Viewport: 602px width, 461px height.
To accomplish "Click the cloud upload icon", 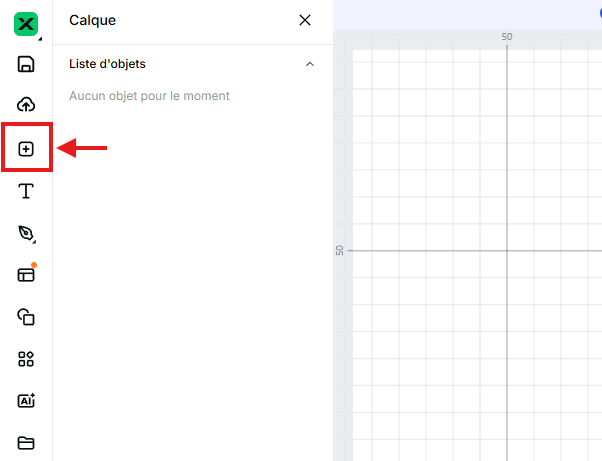I will click(x=26, y=105).
